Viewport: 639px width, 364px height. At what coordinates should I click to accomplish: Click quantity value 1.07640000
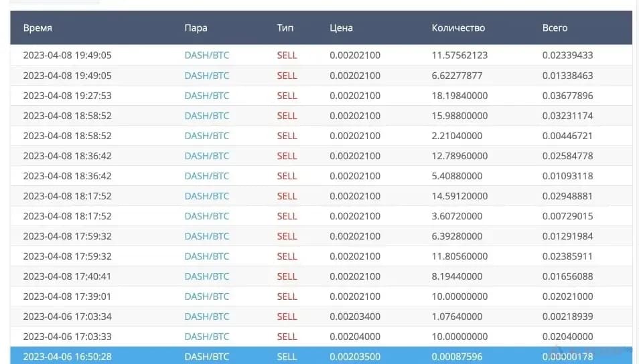[x=457, y=316]
